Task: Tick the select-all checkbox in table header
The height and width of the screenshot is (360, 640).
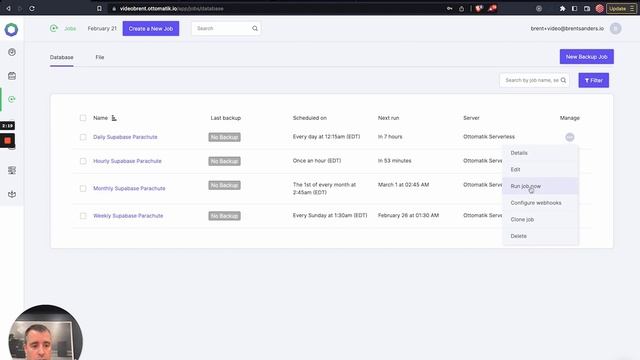Action: (83, 118)
